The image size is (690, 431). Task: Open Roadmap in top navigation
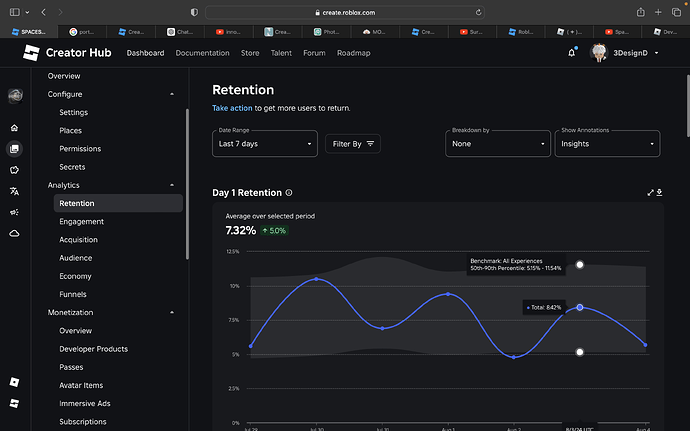tap(354, 53)
